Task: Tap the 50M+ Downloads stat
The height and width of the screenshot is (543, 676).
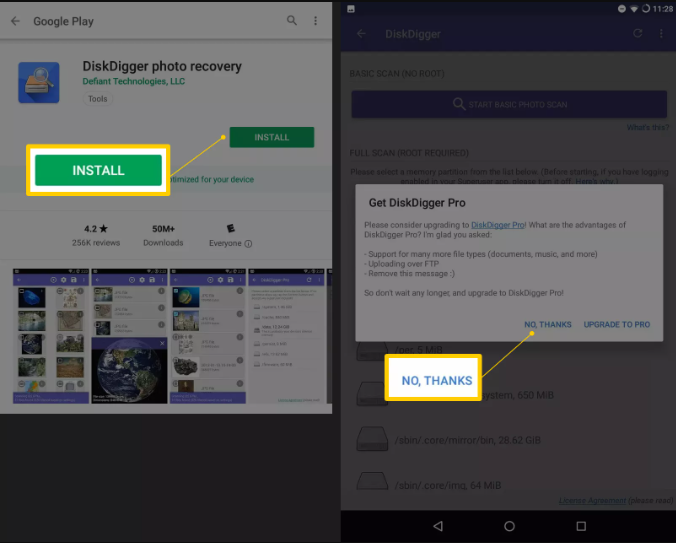Action: coord(163,235)
